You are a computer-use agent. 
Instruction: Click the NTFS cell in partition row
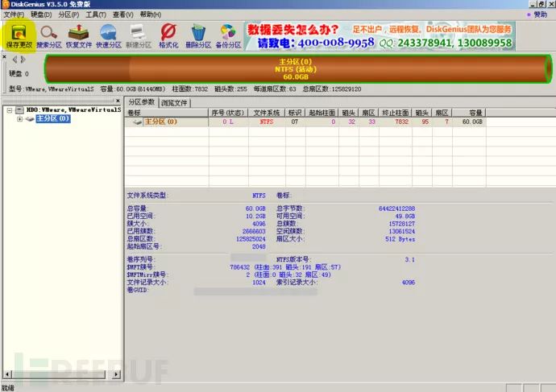266,122
